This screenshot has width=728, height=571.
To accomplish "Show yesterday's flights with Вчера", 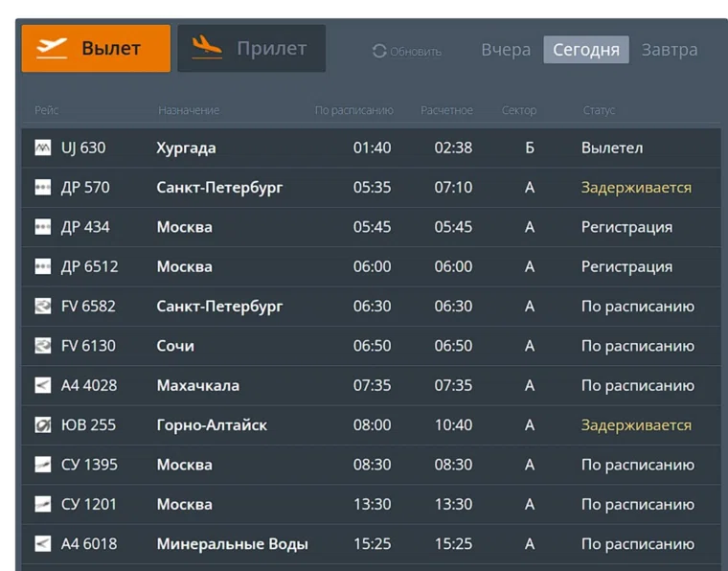I will 506,50.
